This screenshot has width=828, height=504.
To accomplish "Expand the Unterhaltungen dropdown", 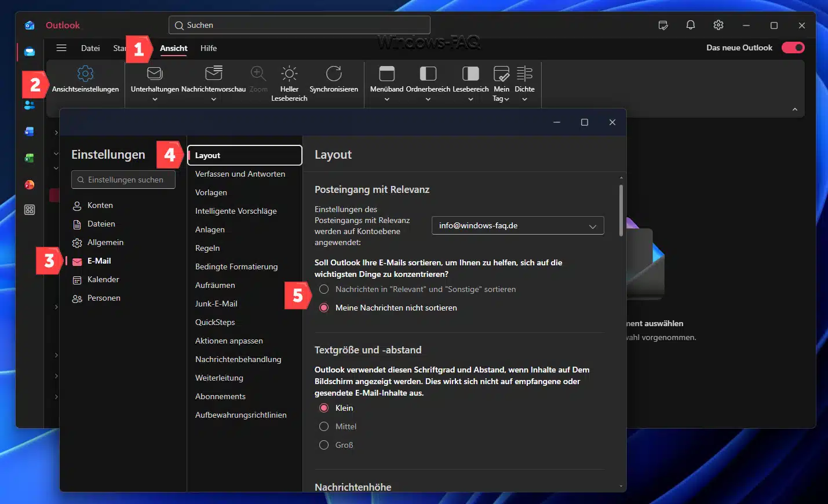I will (155, 99).
